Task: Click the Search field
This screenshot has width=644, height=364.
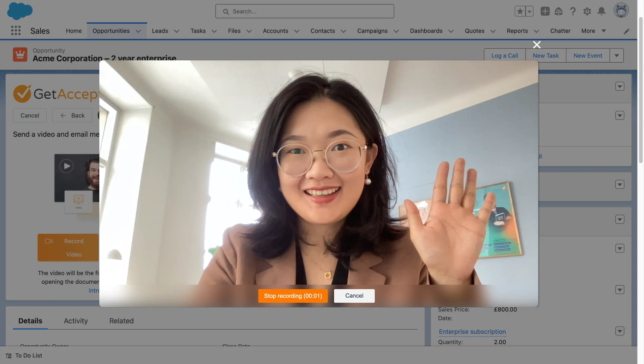Action: [304, 11]
